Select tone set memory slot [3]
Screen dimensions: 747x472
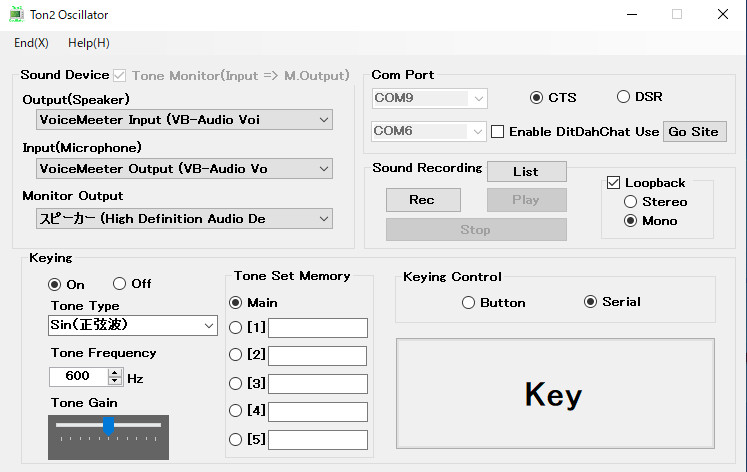(235, 383)
